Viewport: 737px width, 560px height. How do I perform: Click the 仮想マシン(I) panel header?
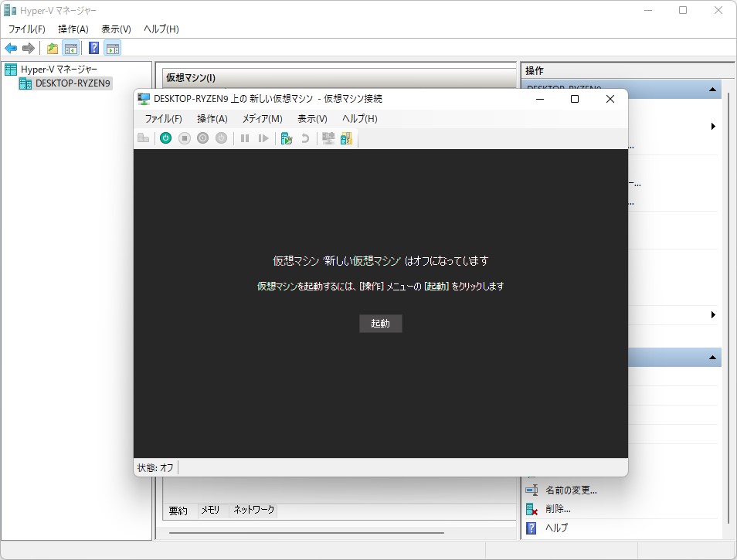coord(339,78)
